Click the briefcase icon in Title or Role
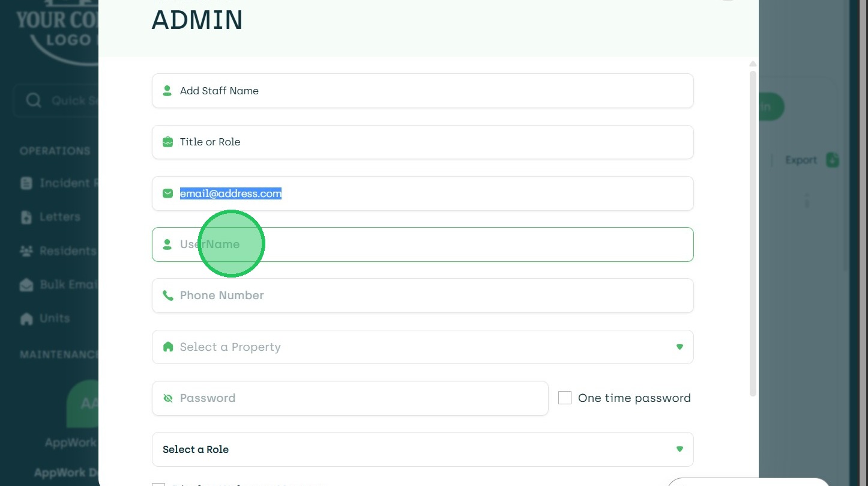This screenshot has width=868, height=486. [167, 142]
